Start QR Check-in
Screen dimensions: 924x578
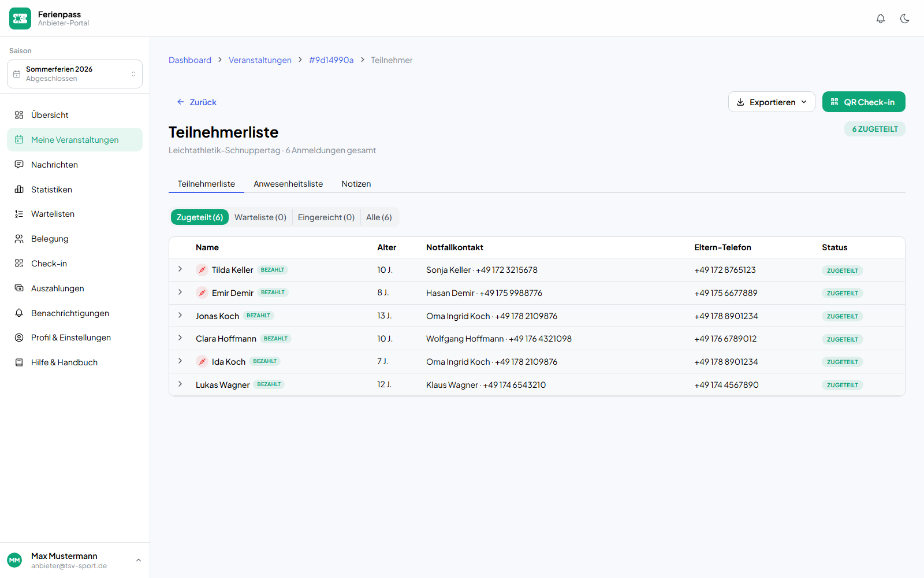(x=863, y=102)
